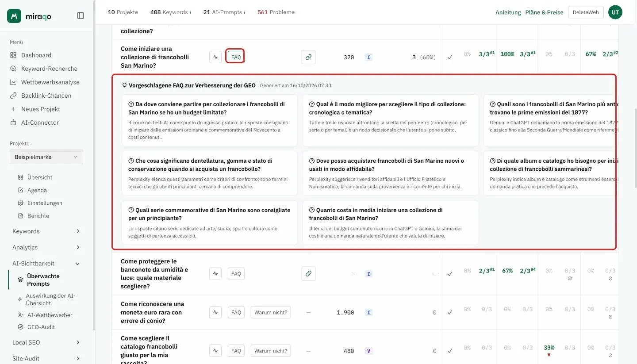
Task: Select Überwachte Prompts
Action: [x=43, y=280]
